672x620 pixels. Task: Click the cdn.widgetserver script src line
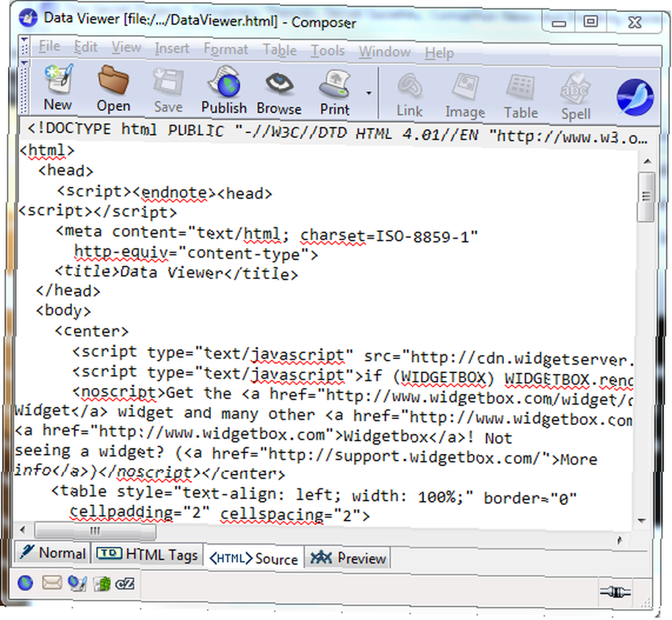point(353,355)
